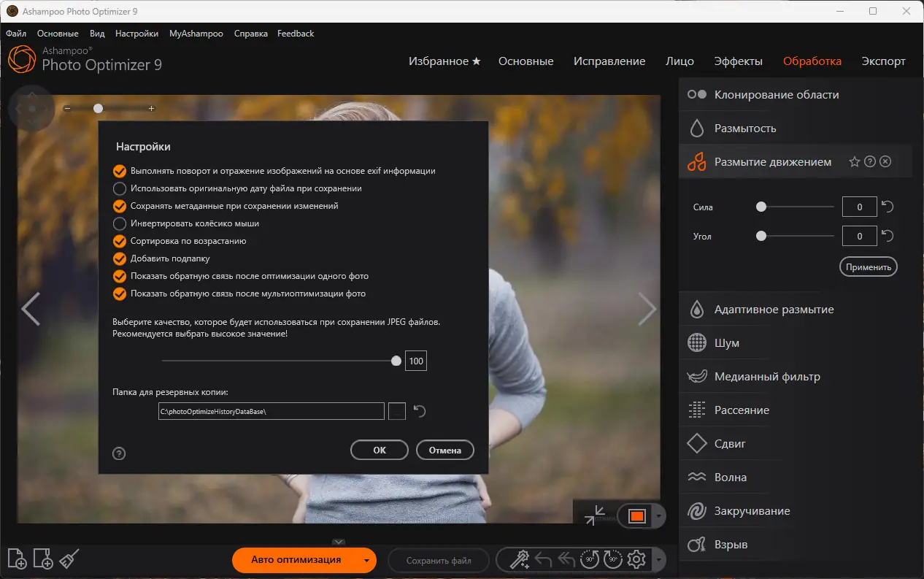Click the single undo arrow icon
924x579 pixels.
pyautogui.click(x=543, y=560)
